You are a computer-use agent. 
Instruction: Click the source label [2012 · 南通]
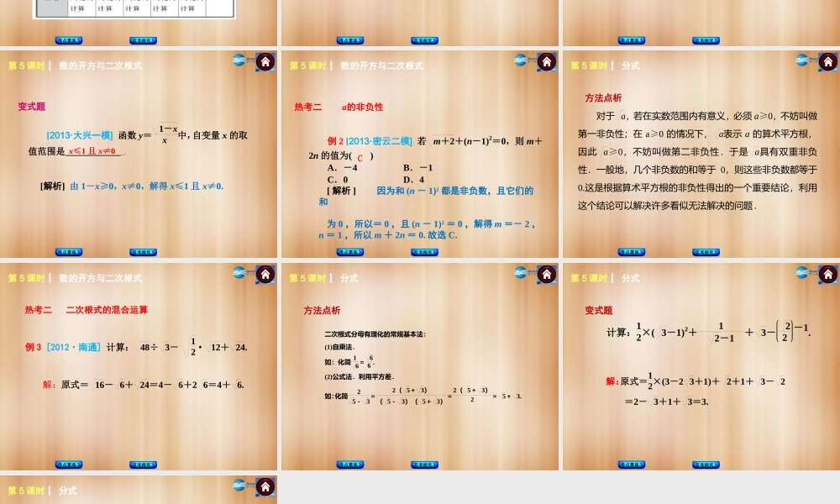73,347
